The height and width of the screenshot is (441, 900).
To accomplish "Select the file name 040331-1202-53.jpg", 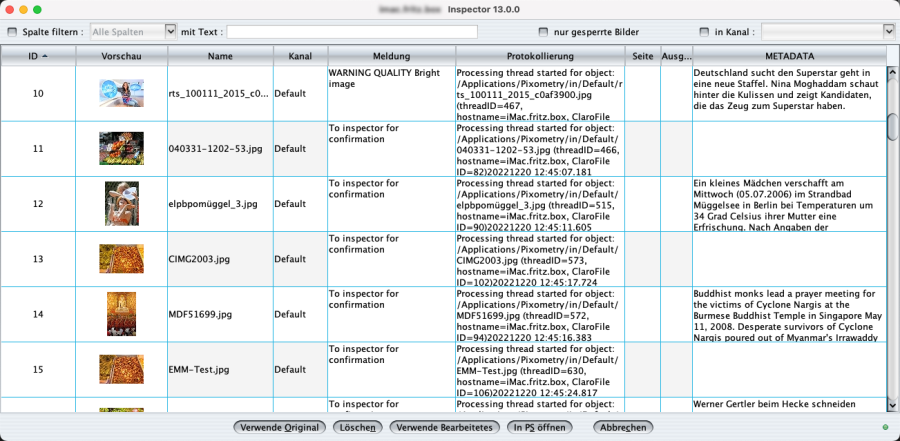I will [x=216, y=149].
